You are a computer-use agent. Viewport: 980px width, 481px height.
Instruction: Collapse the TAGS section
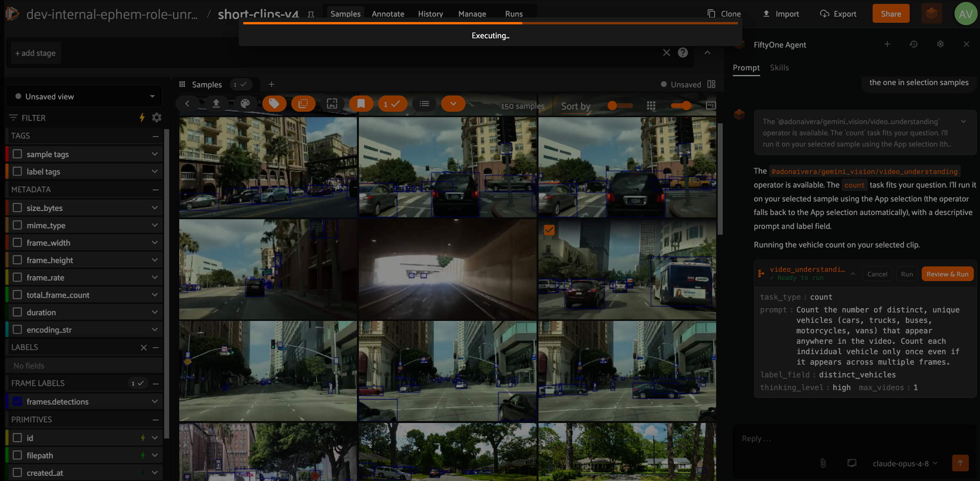coord(156,136)
